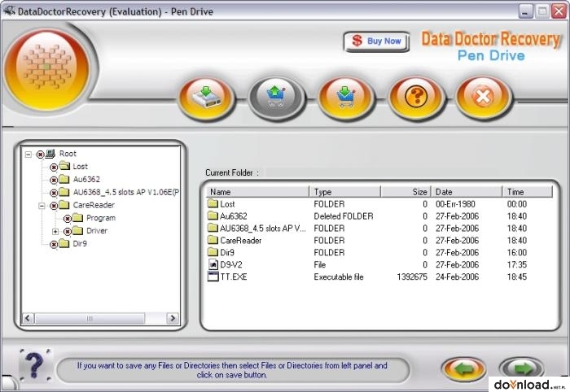Sort by the Name column header
This screenshot has width=570, height=392.
coord(258,192)
